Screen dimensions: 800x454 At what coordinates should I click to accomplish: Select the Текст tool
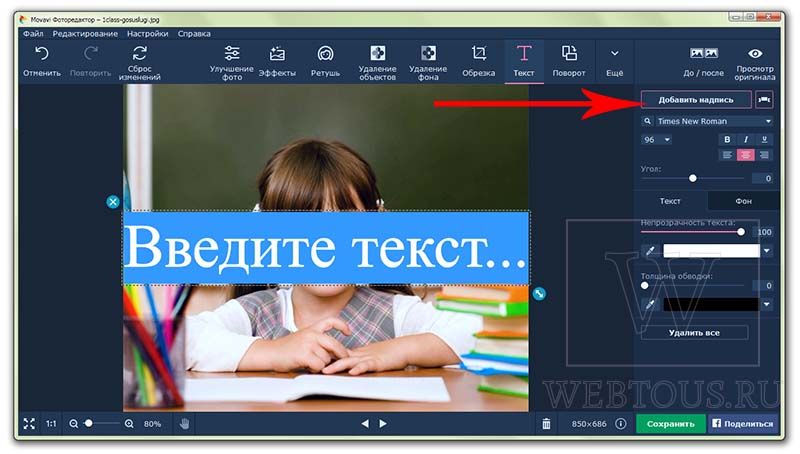(x=524, y=62)
